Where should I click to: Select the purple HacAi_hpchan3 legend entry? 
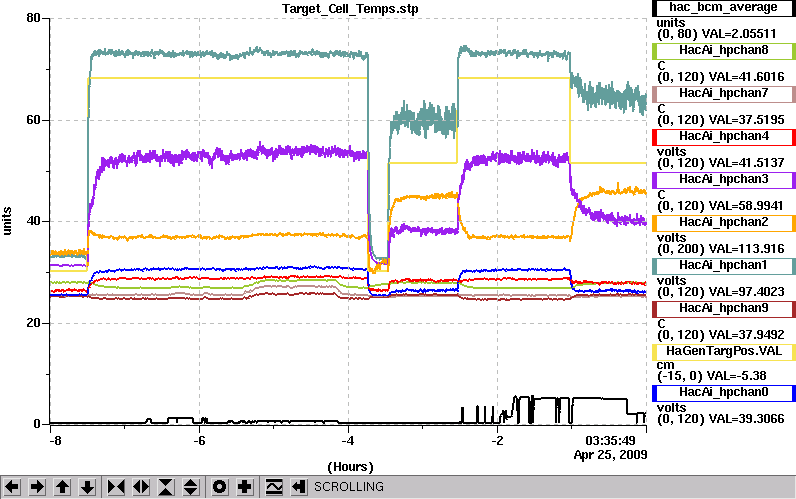[723, 180]
